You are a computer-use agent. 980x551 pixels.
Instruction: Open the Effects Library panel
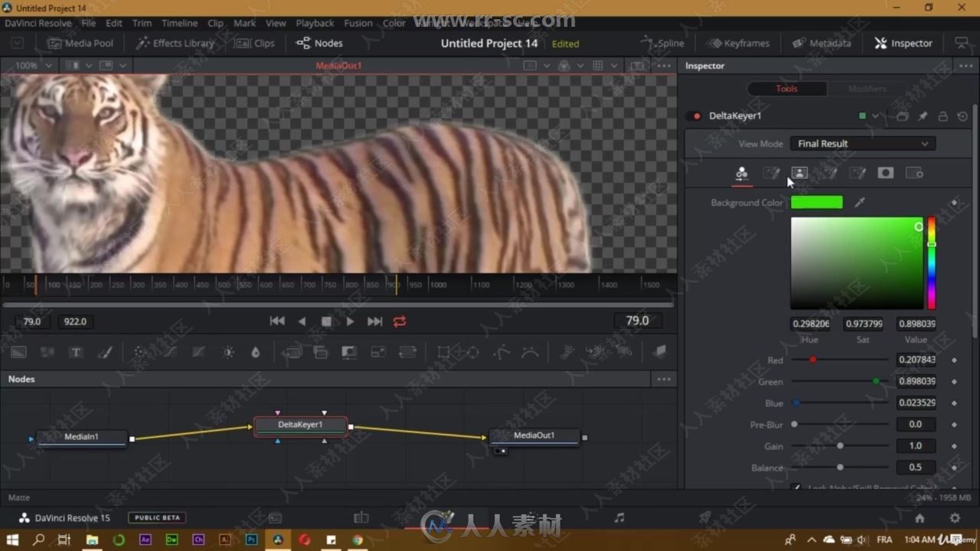click(x=175, y=44)
